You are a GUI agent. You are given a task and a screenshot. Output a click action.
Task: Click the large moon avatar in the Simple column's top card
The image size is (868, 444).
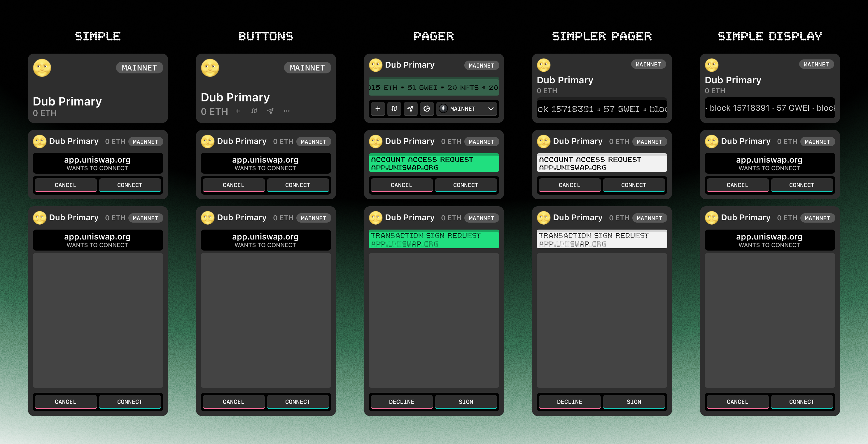click(42, 68)
